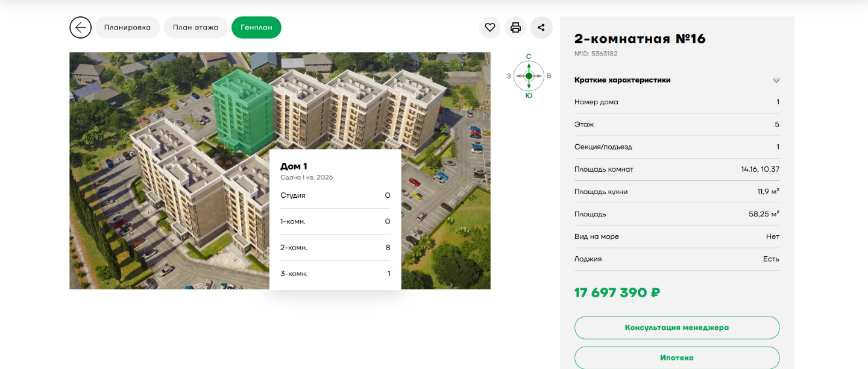Image resolution: width=868 pixels, height=369 pixels.
Task: Click the Вид на море row
Action: [677, 236]
